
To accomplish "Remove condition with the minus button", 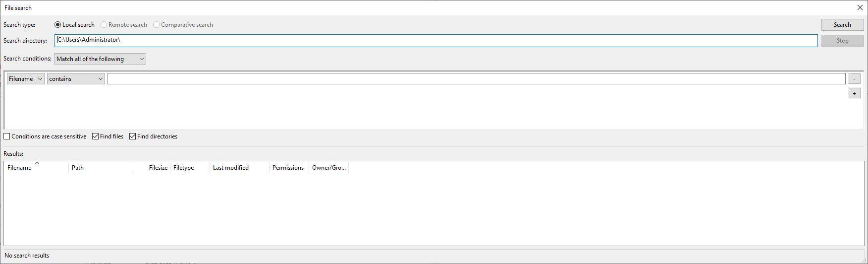I will (855, 79).
